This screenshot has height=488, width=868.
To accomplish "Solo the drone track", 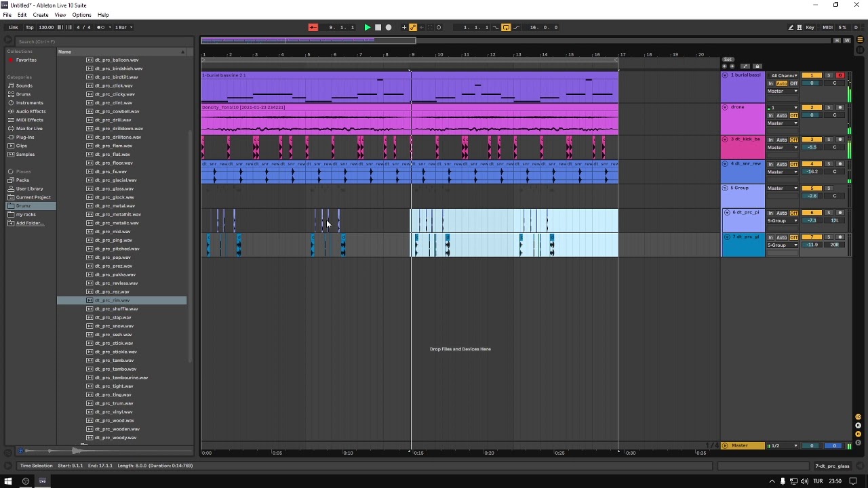I will (x=829, y=107).
